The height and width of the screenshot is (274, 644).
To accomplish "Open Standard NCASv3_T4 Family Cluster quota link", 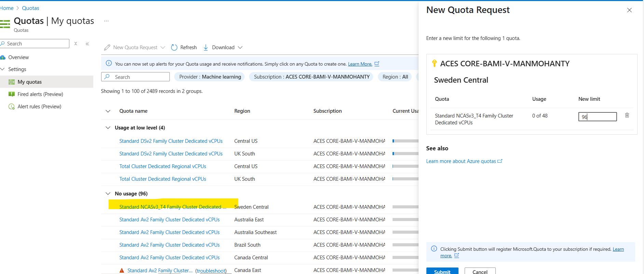I will tap(173, 207).
